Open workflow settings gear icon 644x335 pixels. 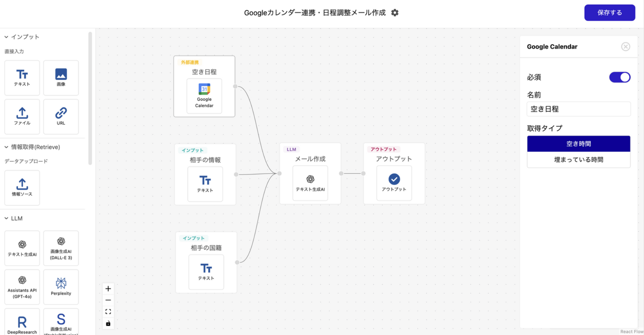pyautogui.click(x=395, y=13)
